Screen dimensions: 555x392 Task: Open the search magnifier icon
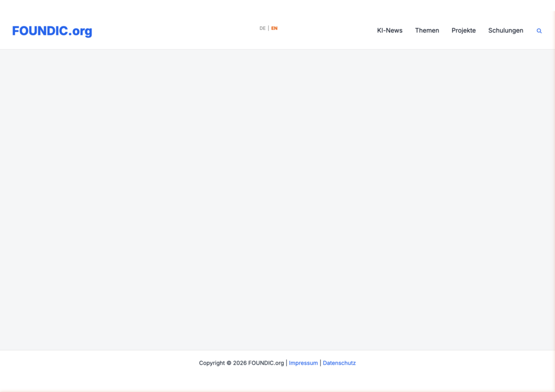(x=539, y=31)
